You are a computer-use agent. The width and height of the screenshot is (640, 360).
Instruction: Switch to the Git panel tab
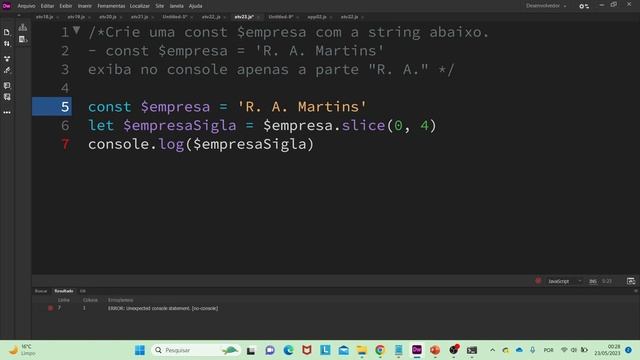click(83, 291)
